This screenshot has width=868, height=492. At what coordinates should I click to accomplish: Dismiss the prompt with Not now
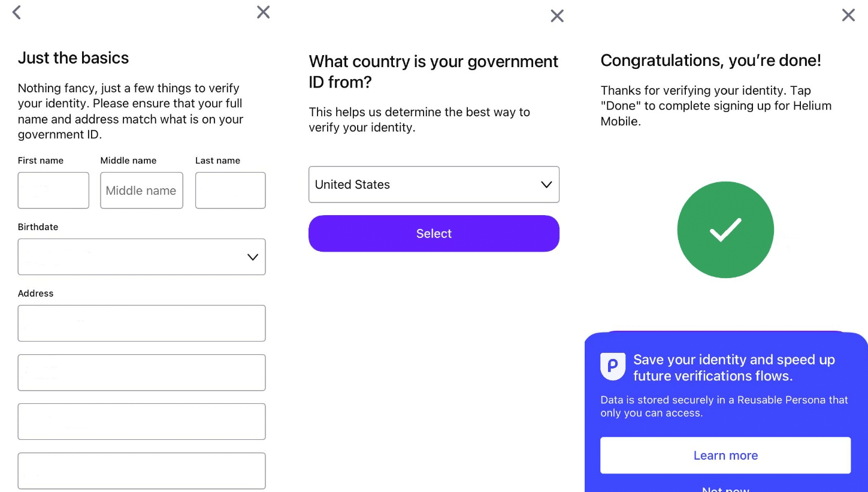click(725, 488)
